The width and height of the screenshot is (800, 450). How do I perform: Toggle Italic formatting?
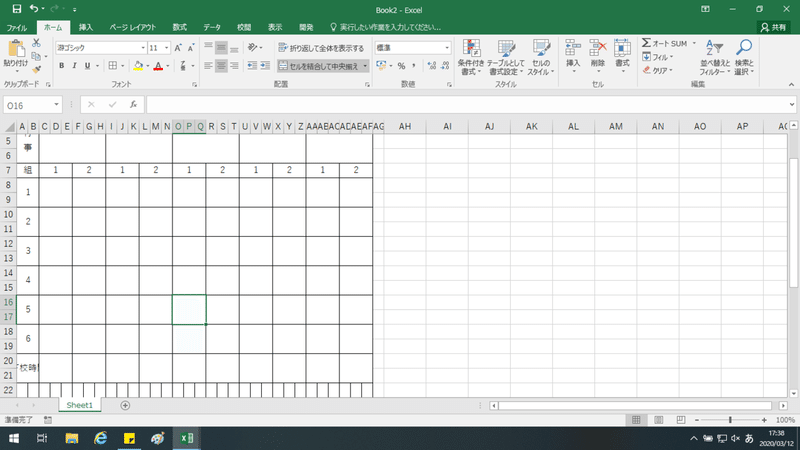pyautogui.click(x=74, y=66)
